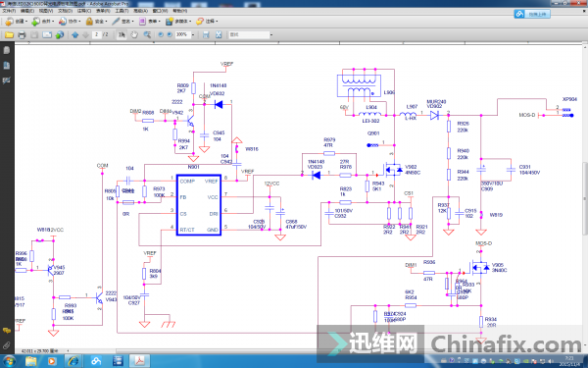Toggle the text Select tool

click(x=122, y=34)
